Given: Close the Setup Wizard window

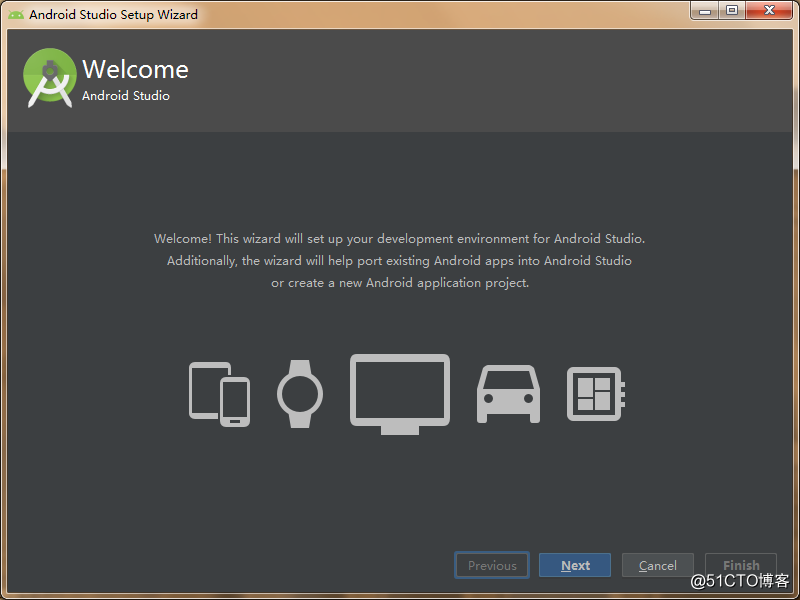Looking at the screenshot, I should point(769,10).
